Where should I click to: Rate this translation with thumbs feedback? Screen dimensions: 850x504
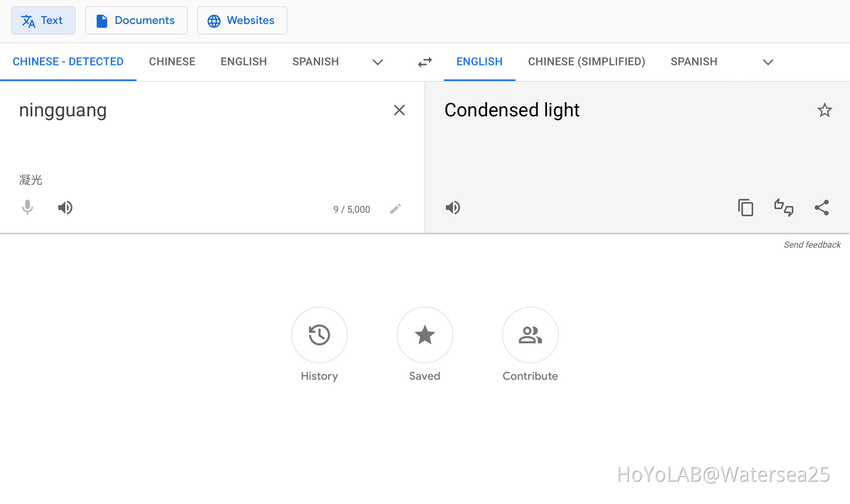pyautogui.click(x=783, y=208)
